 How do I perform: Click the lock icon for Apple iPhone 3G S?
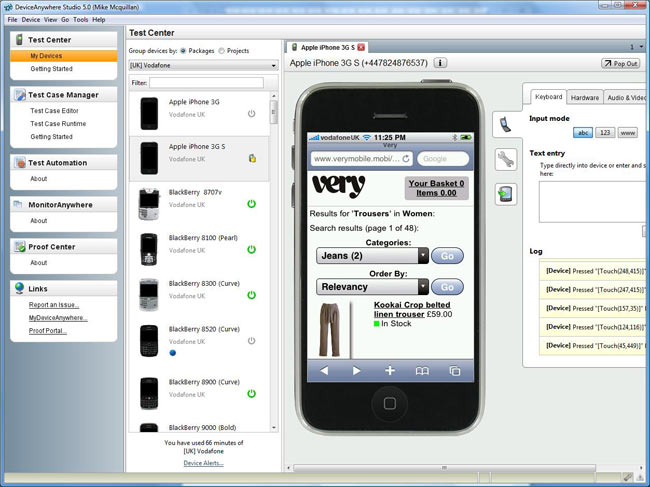[x=251, y=158]
